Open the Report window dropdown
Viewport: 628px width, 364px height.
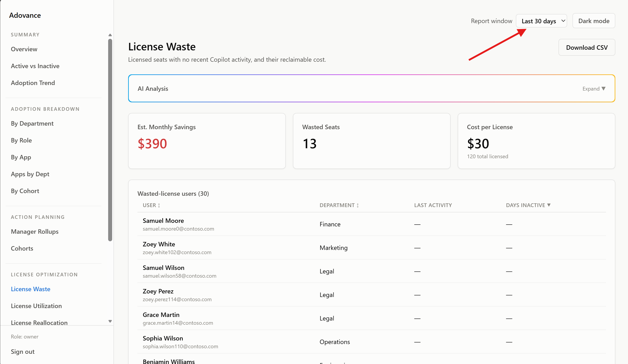point(541,21)
